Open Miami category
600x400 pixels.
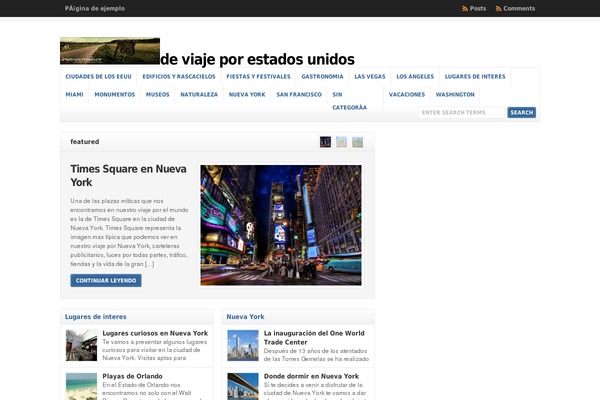click(x=74, y=95)
